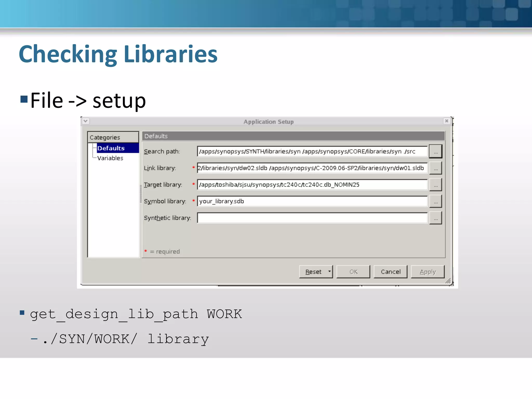Click the Link library input field

tap(312, 168)
